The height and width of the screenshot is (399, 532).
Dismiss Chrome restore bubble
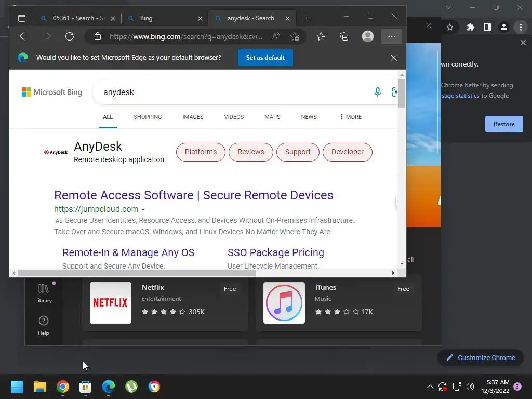point(523,43)
